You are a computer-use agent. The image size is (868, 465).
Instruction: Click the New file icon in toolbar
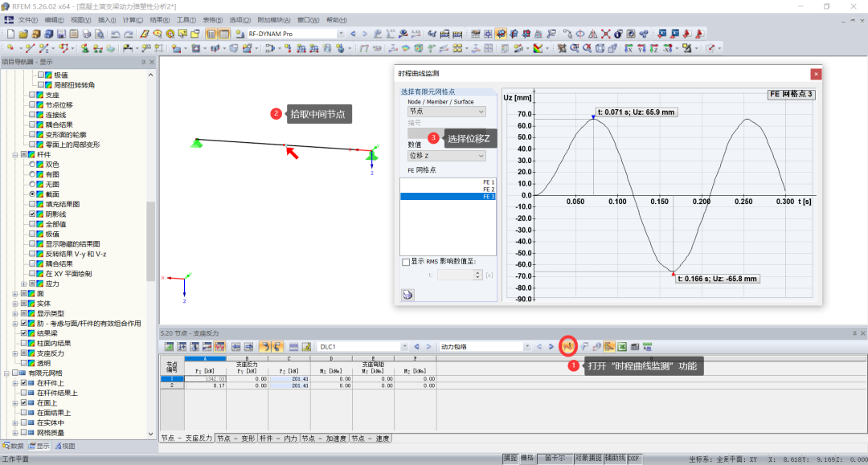pyautogui.click(x=10, y=34)
